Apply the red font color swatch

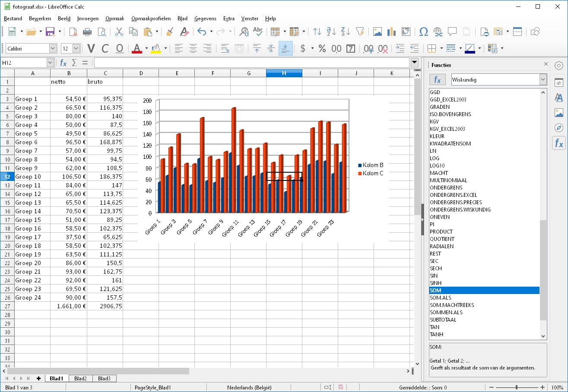point(137,48)
